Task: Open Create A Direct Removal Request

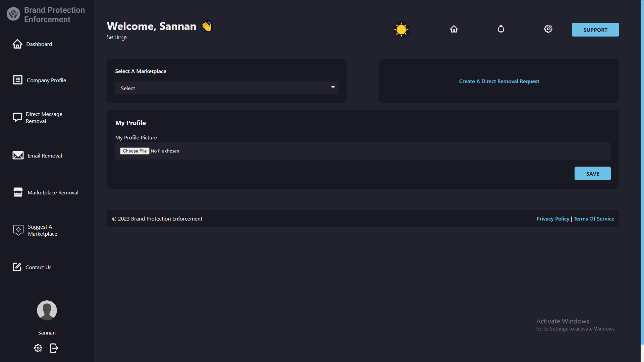Action: (499, 81)
